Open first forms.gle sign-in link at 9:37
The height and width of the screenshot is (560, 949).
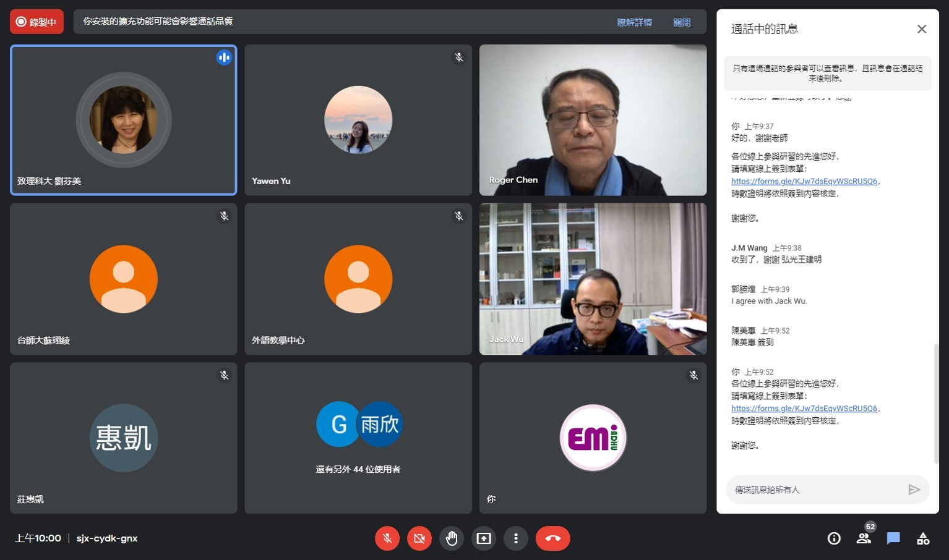pyautogui.click(x=804, y=181)
